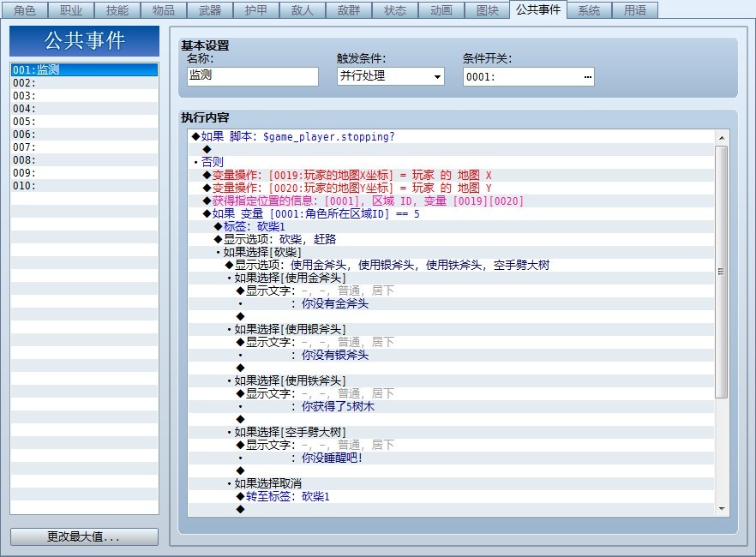Select the 否则 else branch line
This screenshot has height=557, width=756.
(451, 162)
